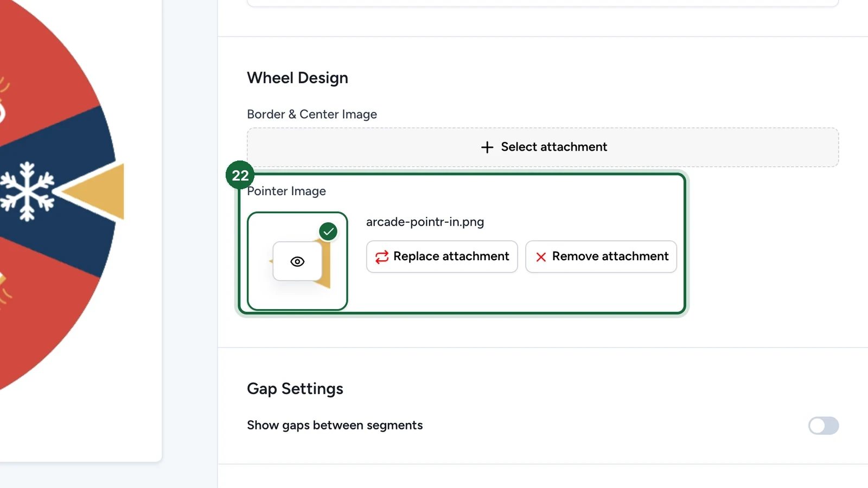
Task: Click the Border & Center Image label
Action: pyautogui.click(x=312, y=114)
